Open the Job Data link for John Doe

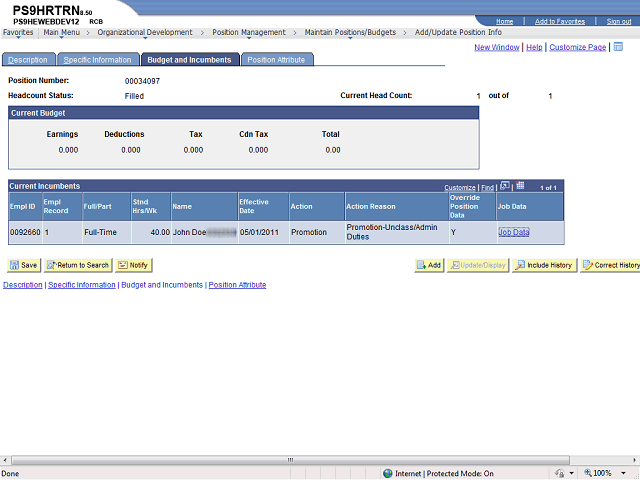point(514,232)
